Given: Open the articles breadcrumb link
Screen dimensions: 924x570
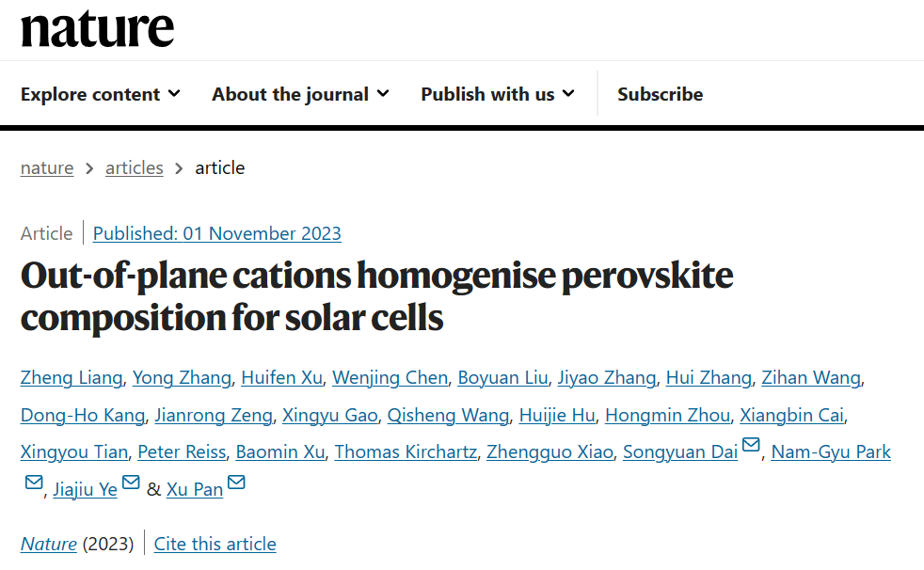Looking at the screenshot, I should coord(134,167).
